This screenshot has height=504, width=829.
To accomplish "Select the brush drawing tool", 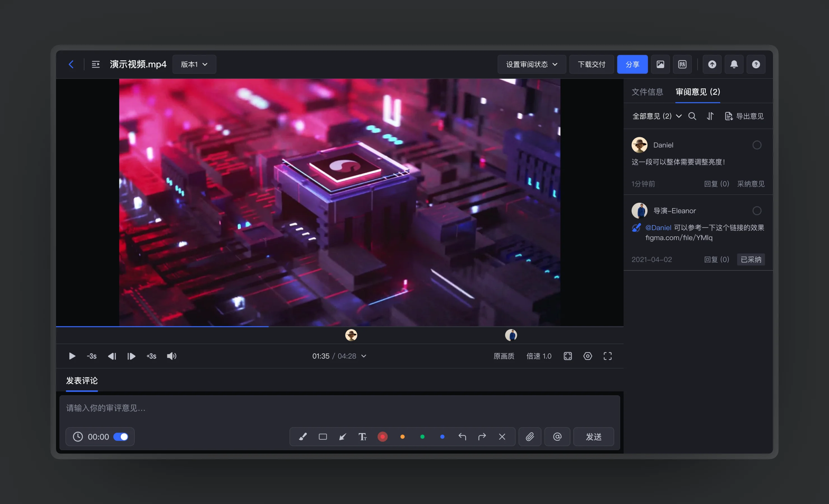I will pyautogui.click(x=302, y=436).
